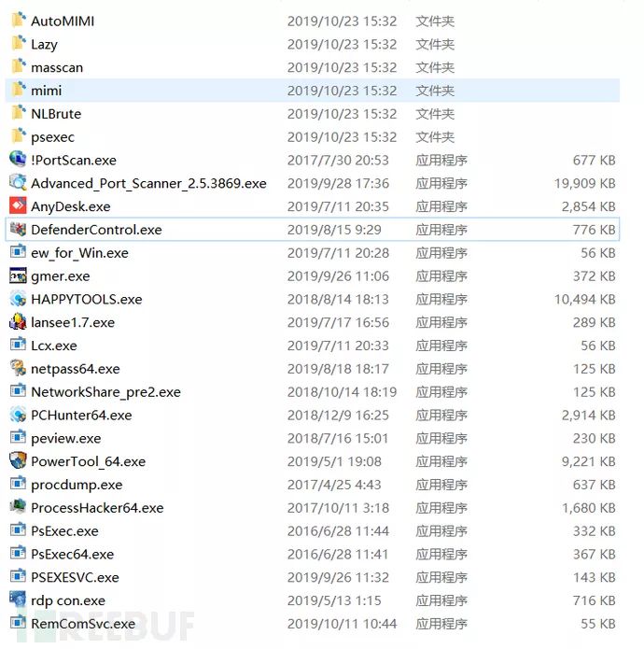Click the RemComSvc.exe icon
The width and height of the screenshot is (644, 649).
point(18,623)
